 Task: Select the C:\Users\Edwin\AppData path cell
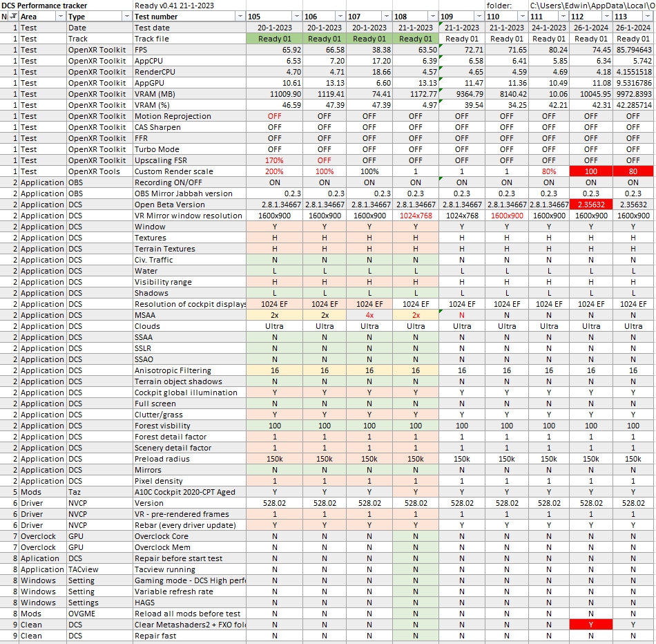pyautogui.click(x=592, y=6)
